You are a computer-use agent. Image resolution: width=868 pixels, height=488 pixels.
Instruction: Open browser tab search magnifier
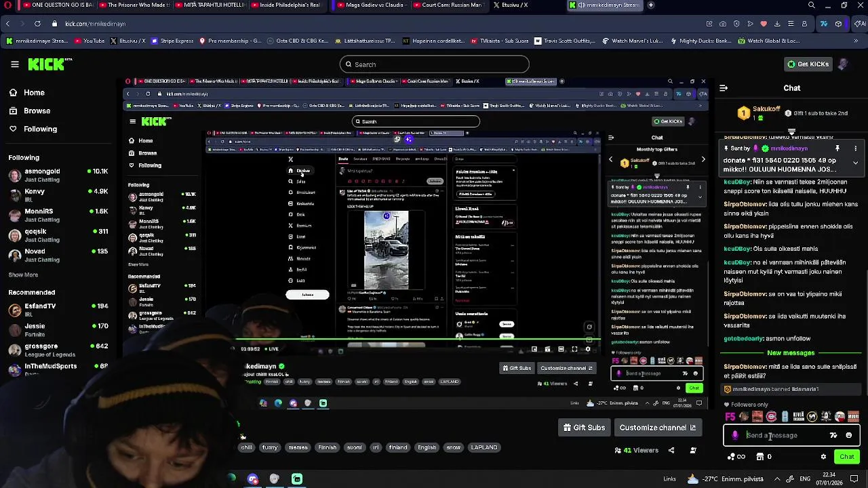coord(812,5)
